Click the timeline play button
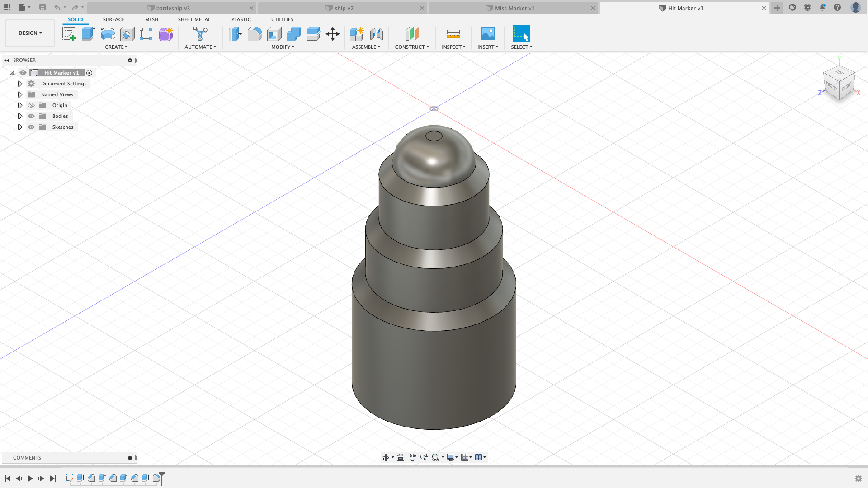 click(x=30, y=478)
